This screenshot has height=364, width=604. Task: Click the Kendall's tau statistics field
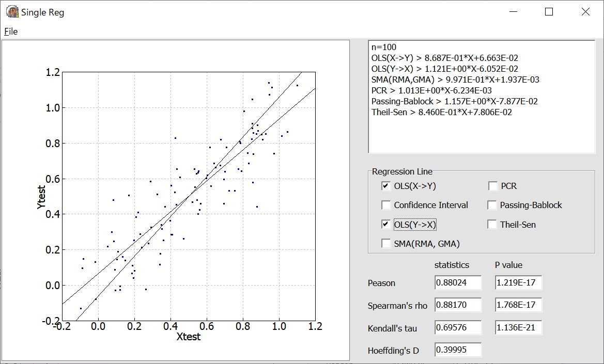point(458,327)
